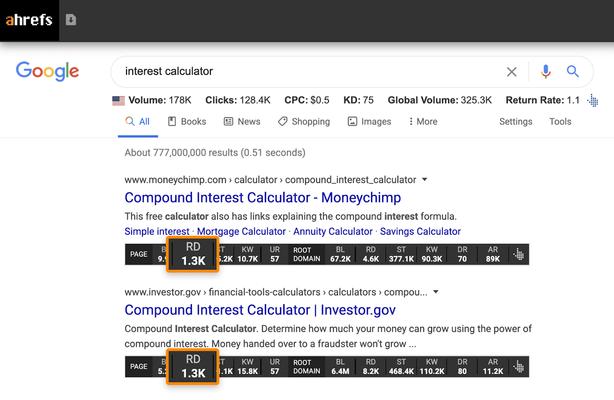Image resolution: width=614 pixels, height=400 pixels.
Task: Click the Volume: 178K metric
Action: [160, 100]
